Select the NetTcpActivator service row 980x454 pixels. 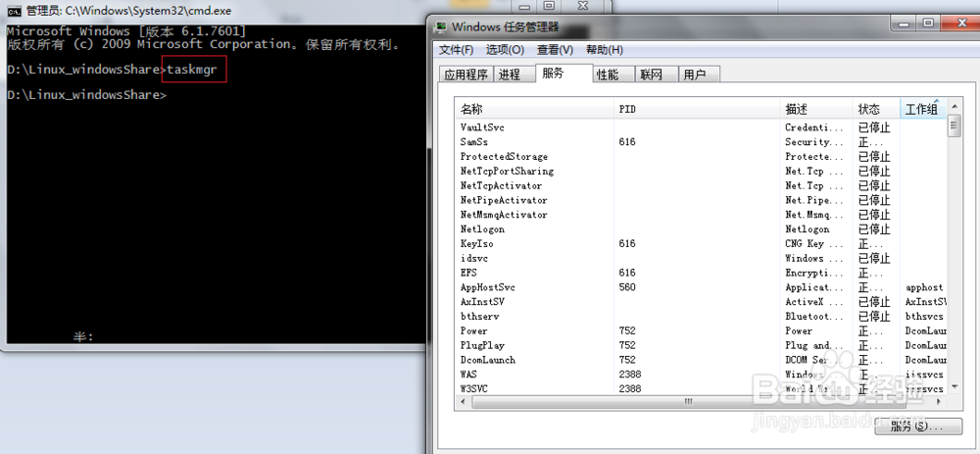[702, 185]
